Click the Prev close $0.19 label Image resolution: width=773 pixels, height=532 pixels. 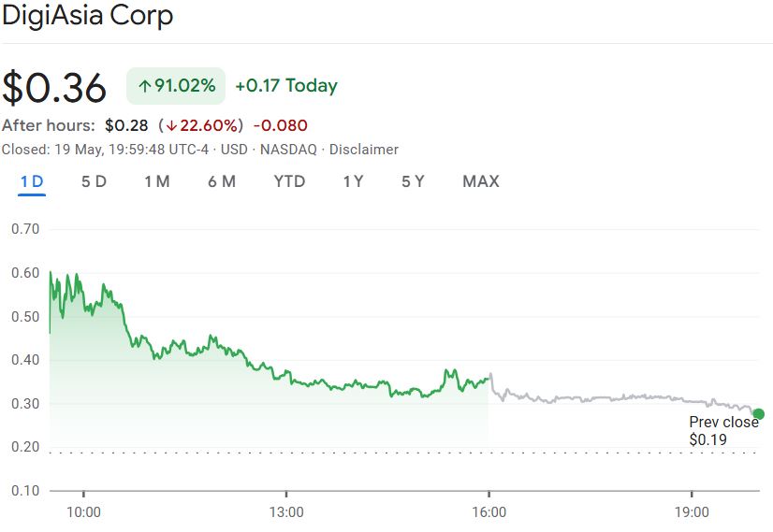coord(723,431)
